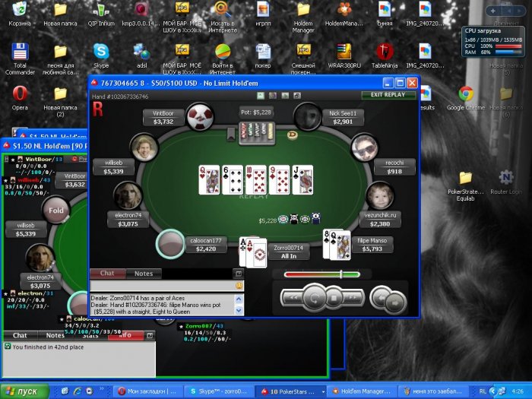
Task: Go to previous hand arrow button
Action: click(x=381, y=298)
